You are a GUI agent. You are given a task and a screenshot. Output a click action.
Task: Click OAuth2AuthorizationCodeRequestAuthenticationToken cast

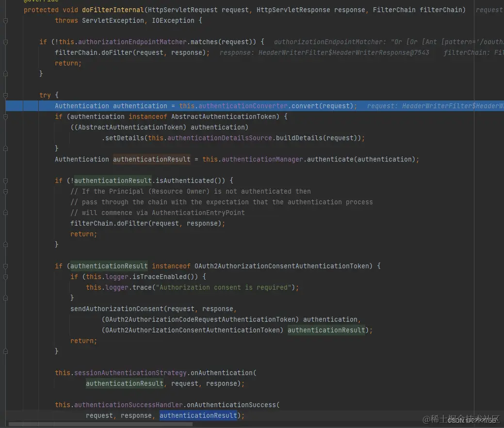tap(200, 319)
